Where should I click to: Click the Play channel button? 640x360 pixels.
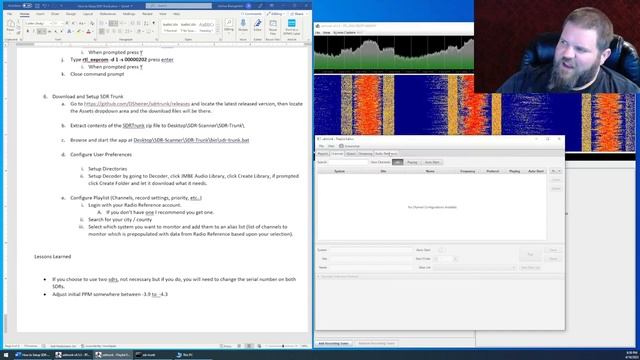[x=530, y=254]
